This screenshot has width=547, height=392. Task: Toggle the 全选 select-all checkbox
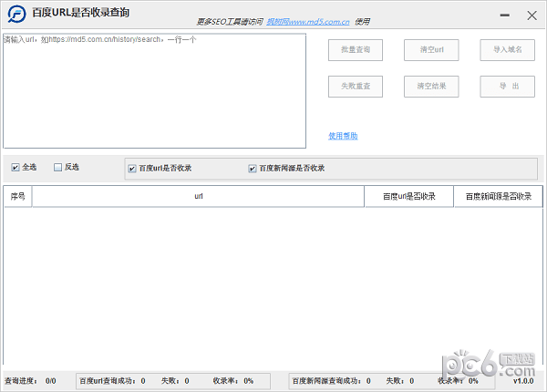[15, 168]
